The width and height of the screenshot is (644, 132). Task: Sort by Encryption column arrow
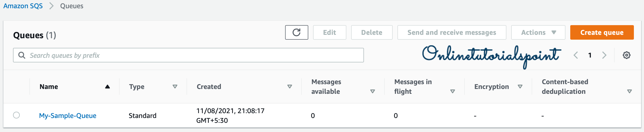[520, 87]
